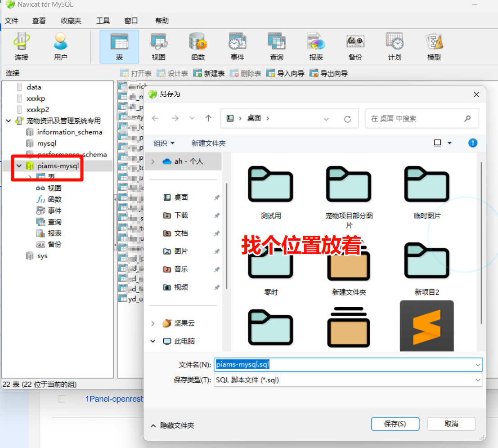Open the 模型 model toolbar icon
The width and height of the screenshot is (498, 448).
tap(434, 46)
